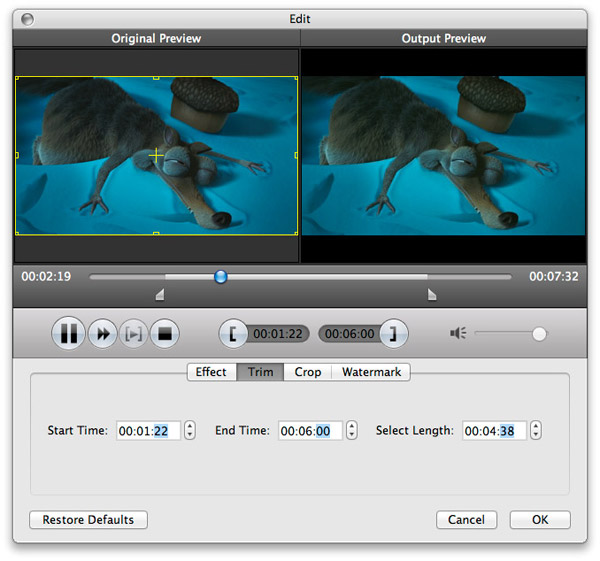Screen dimensions: 600x561
Task: Switch to the Crop tab
Action: coord(308,372)
